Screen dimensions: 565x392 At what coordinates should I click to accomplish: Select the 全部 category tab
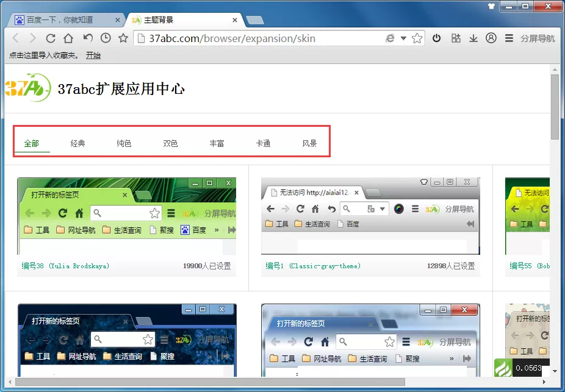(32, 143)
